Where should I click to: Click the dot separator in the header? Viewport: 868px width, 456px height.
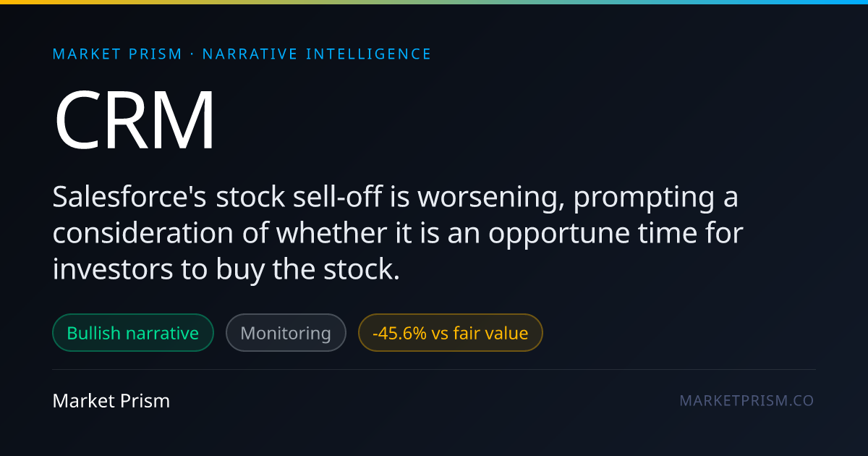192,54
